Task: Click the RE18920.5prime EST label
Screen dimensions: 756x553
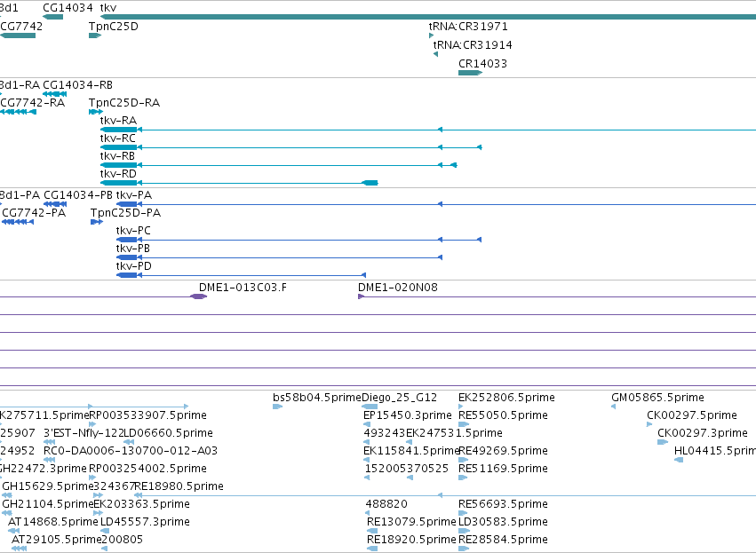Action: coord(411,540)
